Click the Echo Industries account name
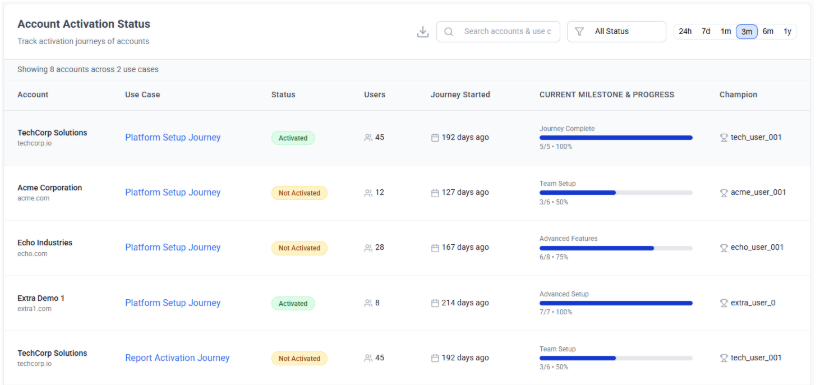 (x=45, y=243)
